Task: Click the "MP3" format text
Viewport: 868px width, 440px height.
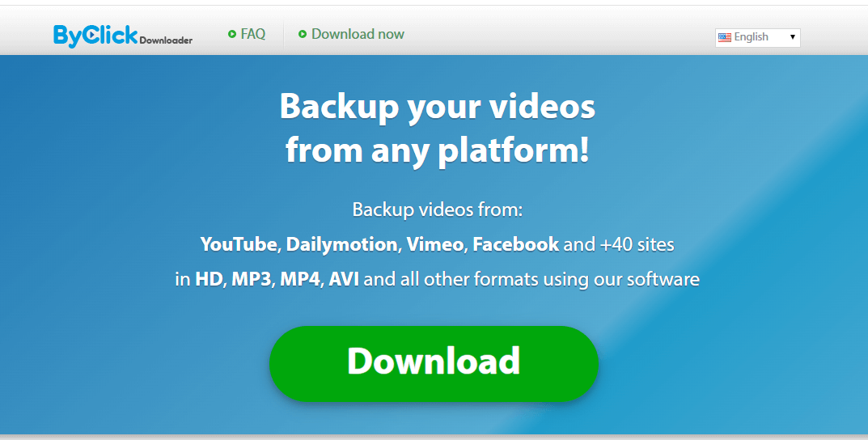Action: point(252,279)
